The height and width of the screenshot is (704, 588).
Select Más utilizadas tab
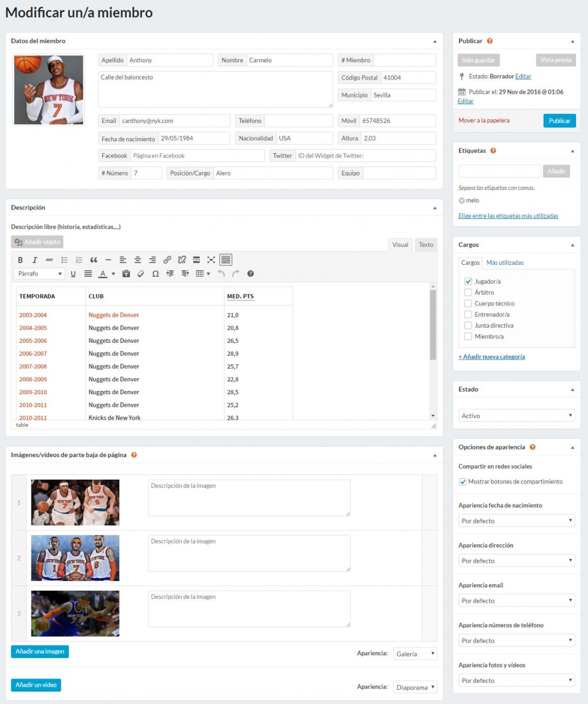tap(505, 263)
